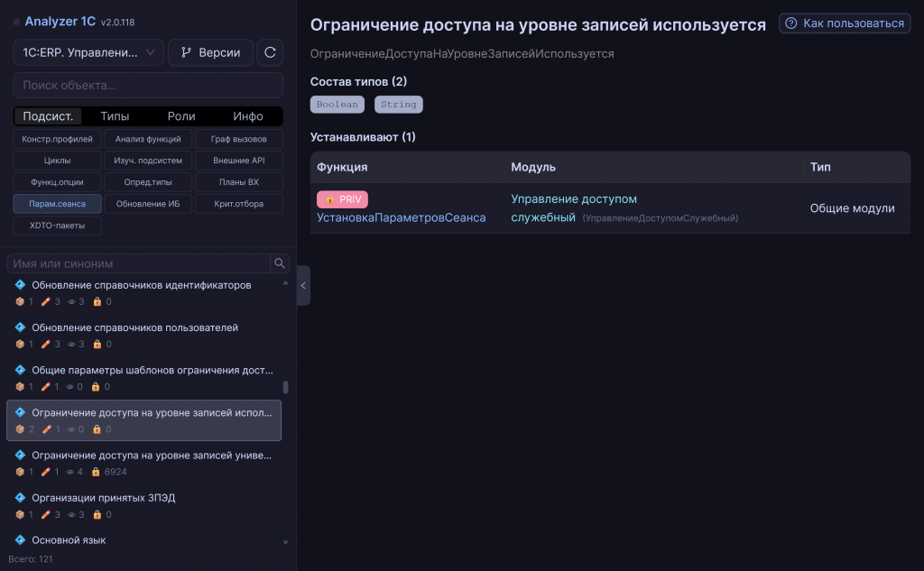This screenshot has width=924, height=571.
Task: Open the 1C:ERP configuration dropdown
Action: (88, 52)
